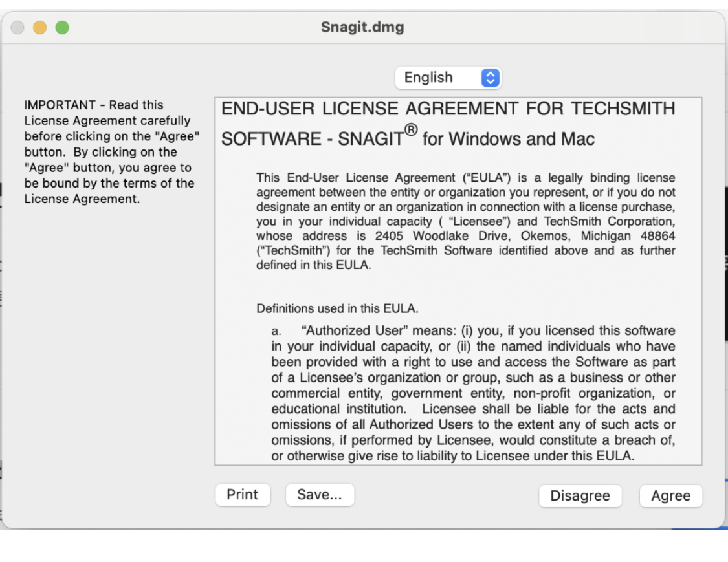Click the Disagree button
The image size is (728, 562).
coord(580,495)
